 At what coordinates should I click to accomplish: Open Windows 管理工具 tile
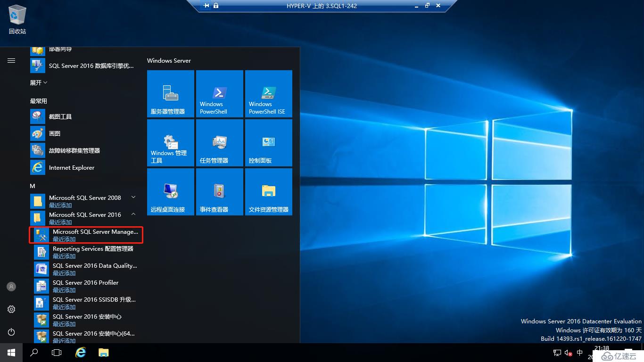click(171, 143)
